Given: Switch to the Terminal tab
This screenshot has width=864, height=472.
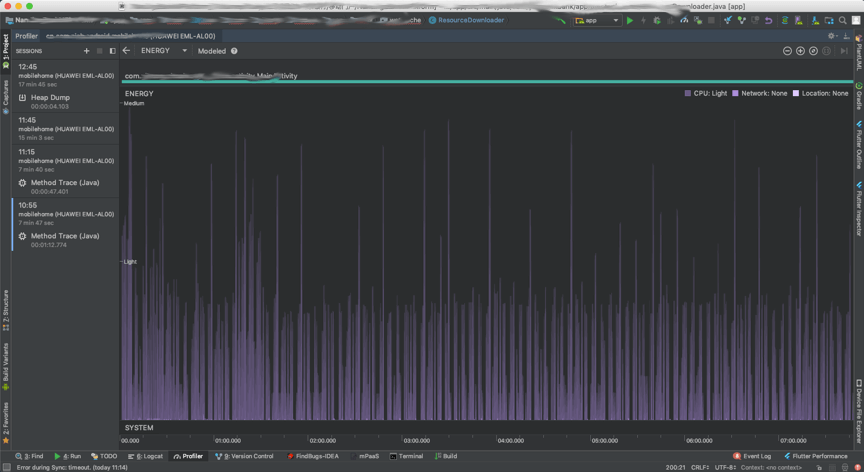Looking at the screenshot, I should pyautogui.click(x=406, y=456).
